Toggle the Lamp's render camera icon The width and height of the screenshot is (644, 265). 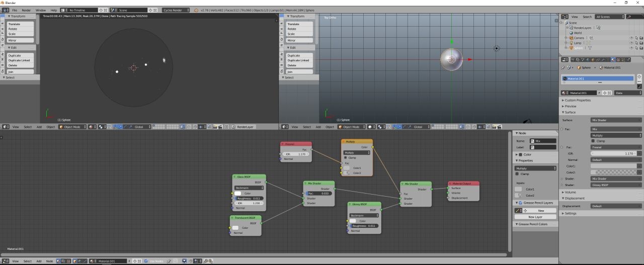click(x=641, y=43)
